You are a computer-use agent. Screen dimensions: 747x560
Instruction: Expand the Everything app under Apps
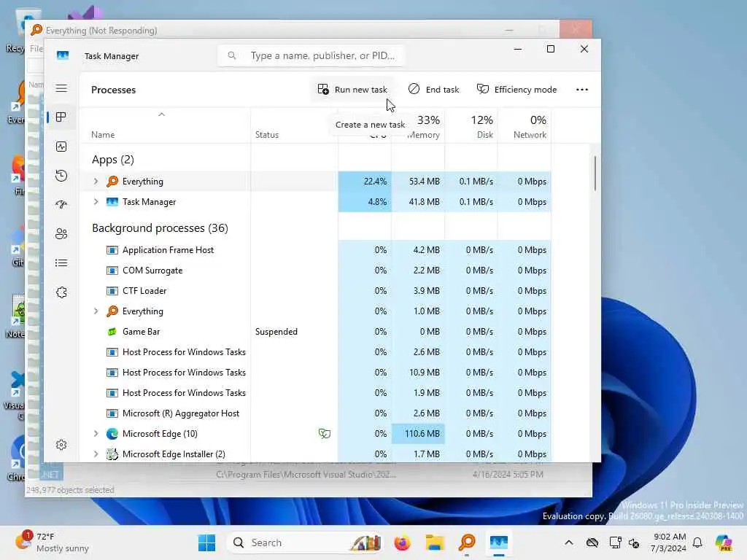(96, 182)
